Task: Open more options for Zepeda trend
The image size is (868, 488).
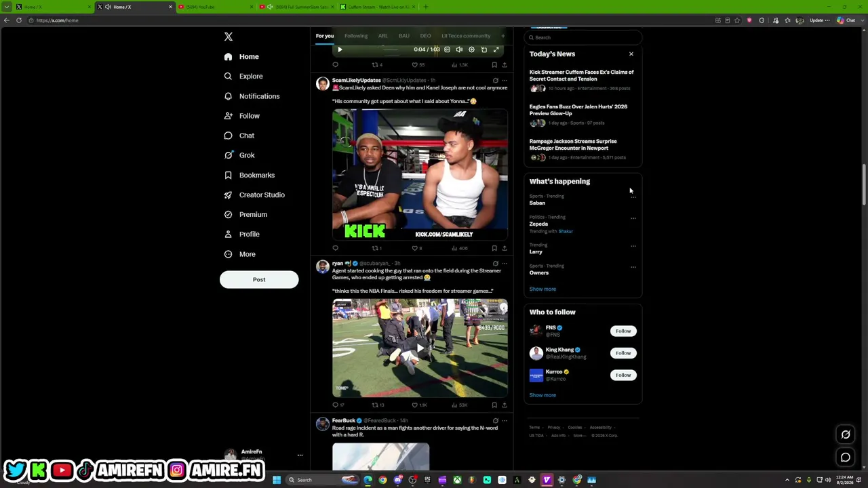Action: (x=633, y=218)
